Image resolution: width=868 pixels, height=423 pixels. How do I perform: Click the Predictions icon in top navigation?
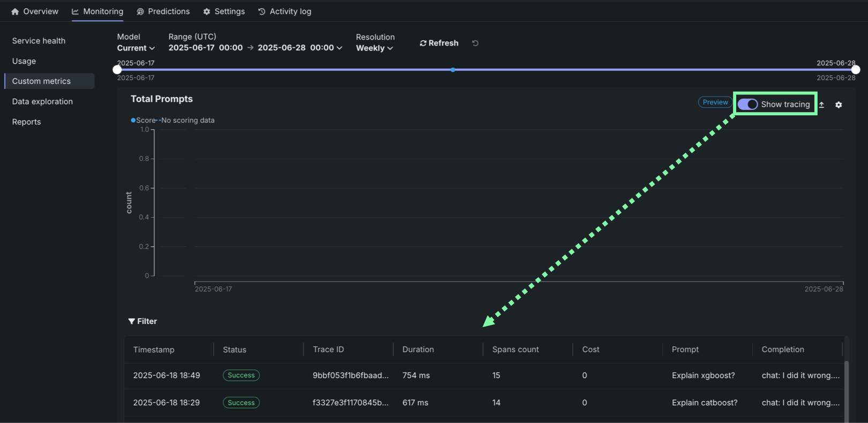[x=140, y=11]
